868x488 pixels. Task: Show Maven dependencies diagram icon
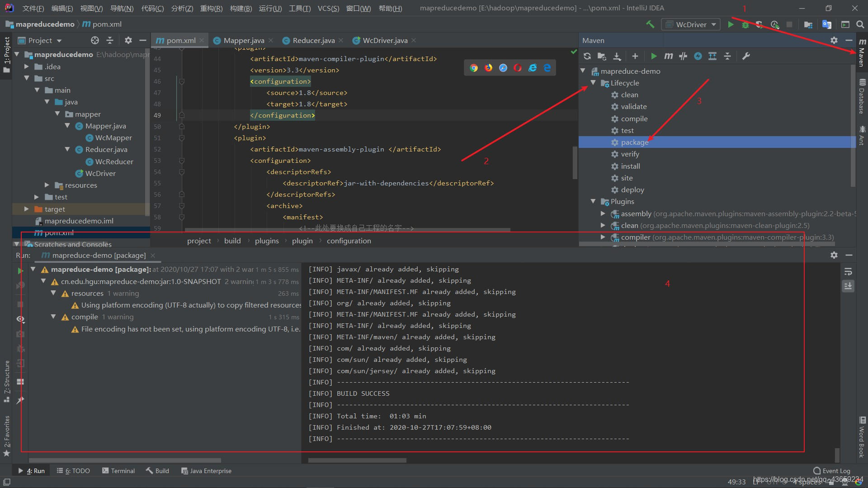(712, 56)
